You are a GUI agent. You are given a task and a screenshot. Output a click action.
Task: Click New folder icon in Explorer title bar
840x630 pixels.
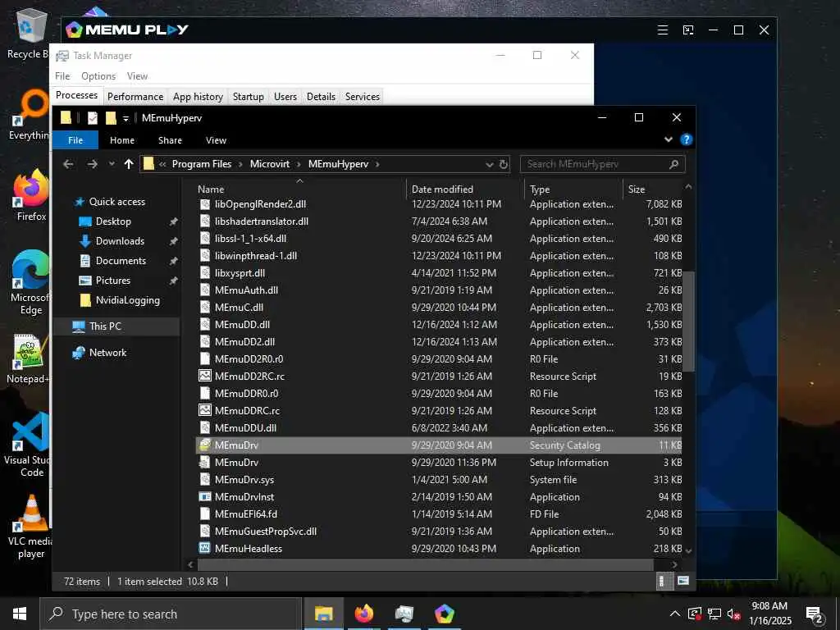point(111,118)
